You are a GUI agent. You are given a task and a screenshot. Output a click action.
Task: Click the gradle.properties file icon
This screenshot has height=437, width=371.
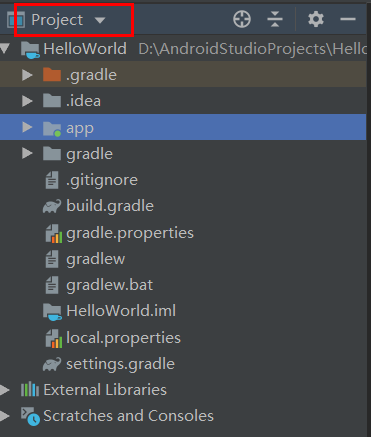[x=54, y=233]
